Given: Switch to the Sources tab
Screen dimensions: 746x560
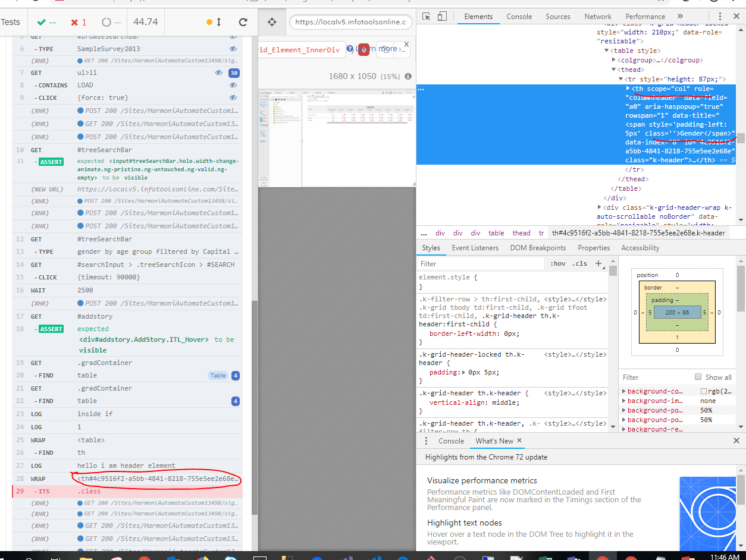Looking at the screenshot, I should [x=558, y=17].
